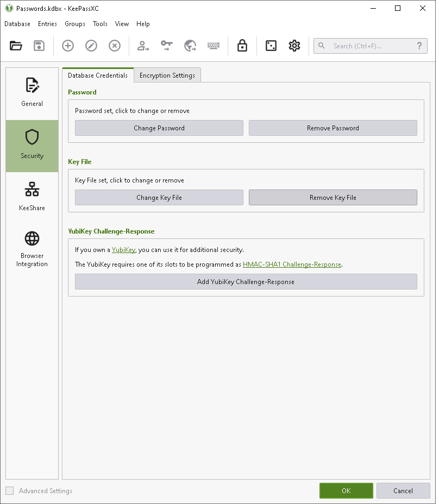Open Browser Integration section
The height and width of the screenshot is (504, 439).
(x=32, y=250)
